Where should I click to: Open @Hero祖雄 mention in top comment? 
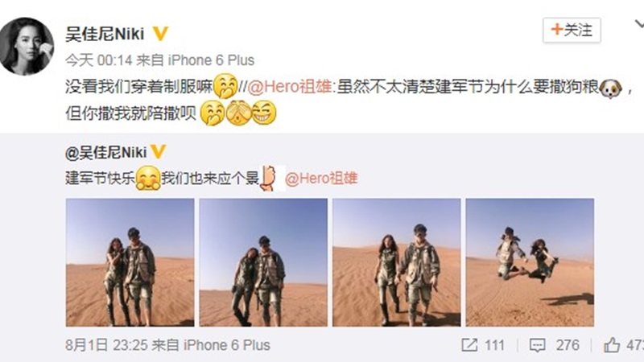(290, 87)
